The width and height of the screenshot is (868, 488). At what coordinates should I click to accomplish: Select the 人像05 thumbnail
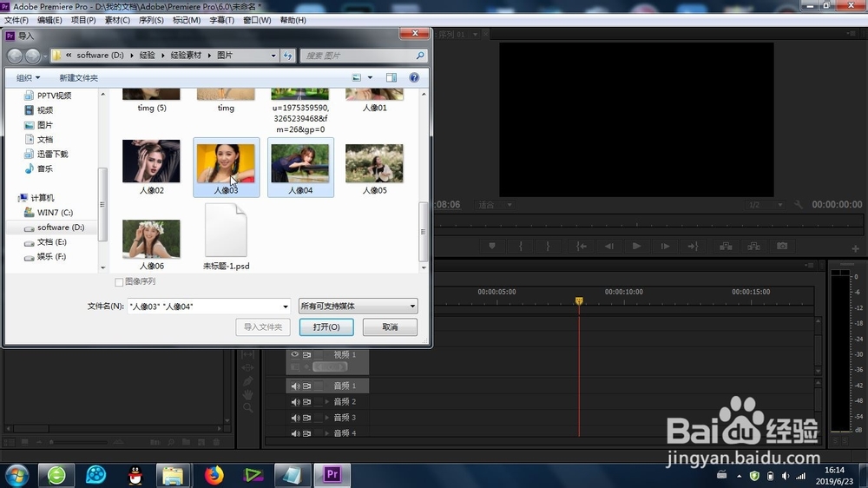click(375, 169)
